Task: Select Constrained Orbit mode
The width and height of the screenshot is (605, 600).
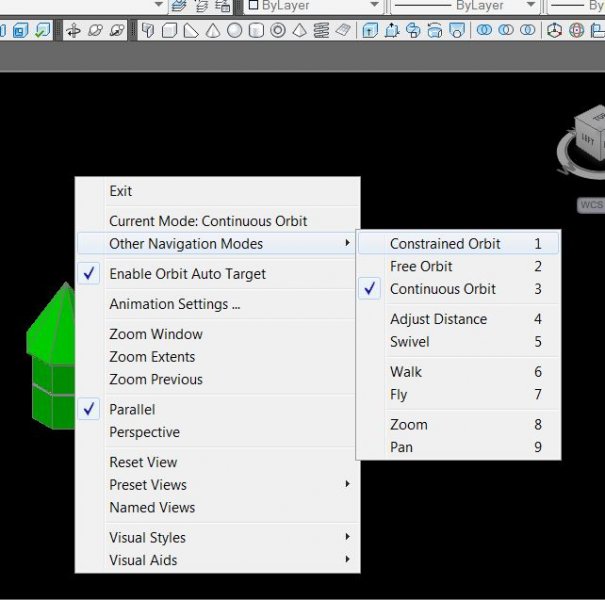Action: coord(458,244)
